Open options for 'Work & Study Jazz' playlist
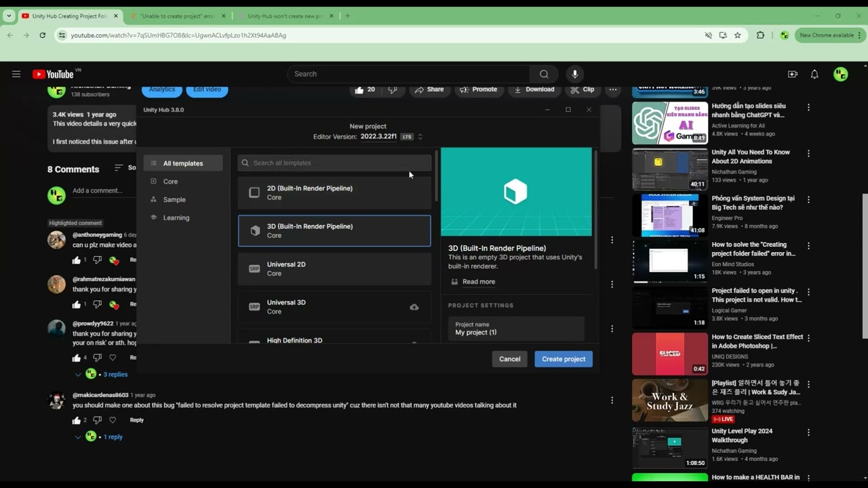 point(808,385)
